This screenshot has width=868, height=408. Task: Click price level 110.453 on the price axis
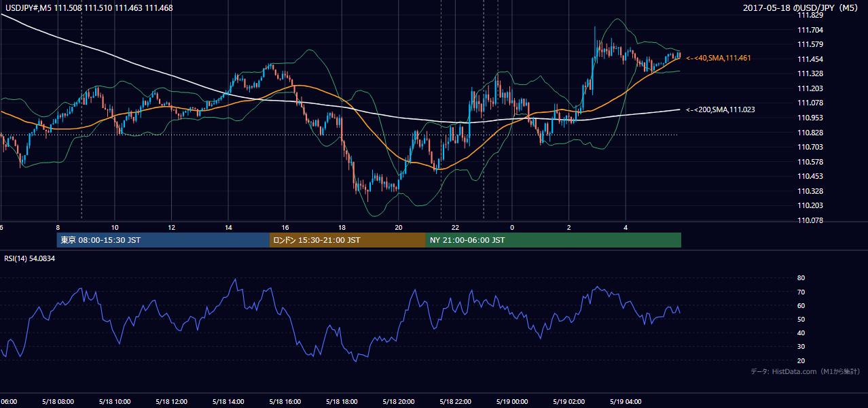tap(810, 176)
